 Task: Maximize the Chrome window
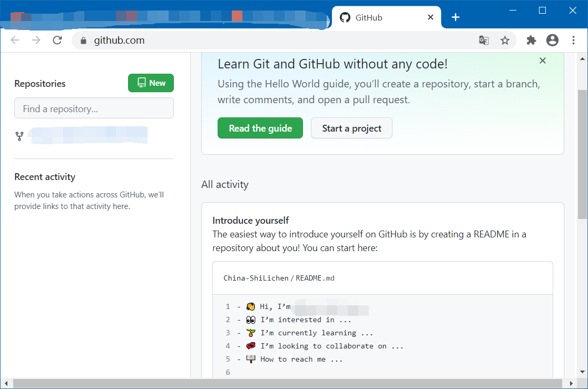click(x=542, y=11)
